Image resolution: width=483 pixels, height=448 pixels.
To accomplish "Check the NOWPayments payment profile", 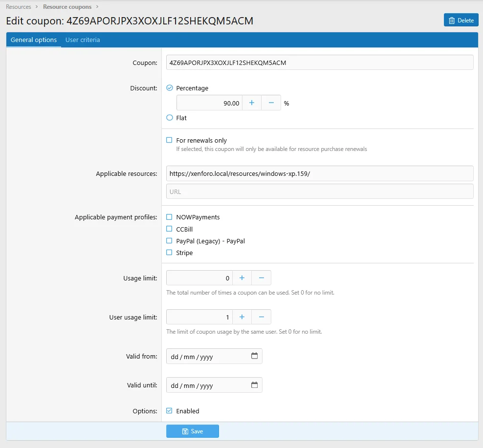I will (x=170, y=217).
